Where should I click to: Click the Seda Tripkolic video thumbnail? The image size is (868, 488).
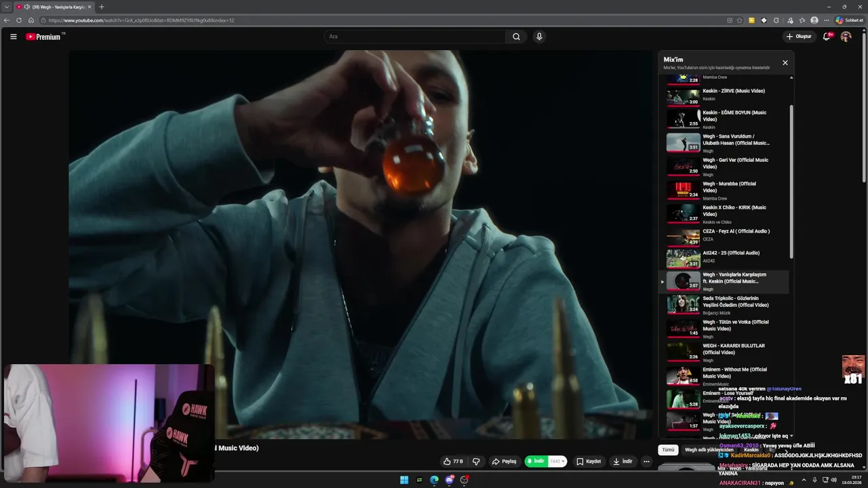tap(683, 304)
